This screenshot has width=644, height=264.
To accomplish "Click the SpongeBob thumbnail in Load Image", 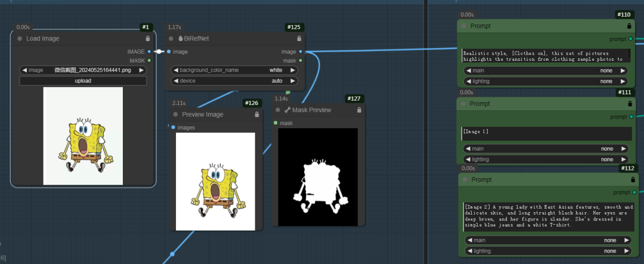I will 83,136.
